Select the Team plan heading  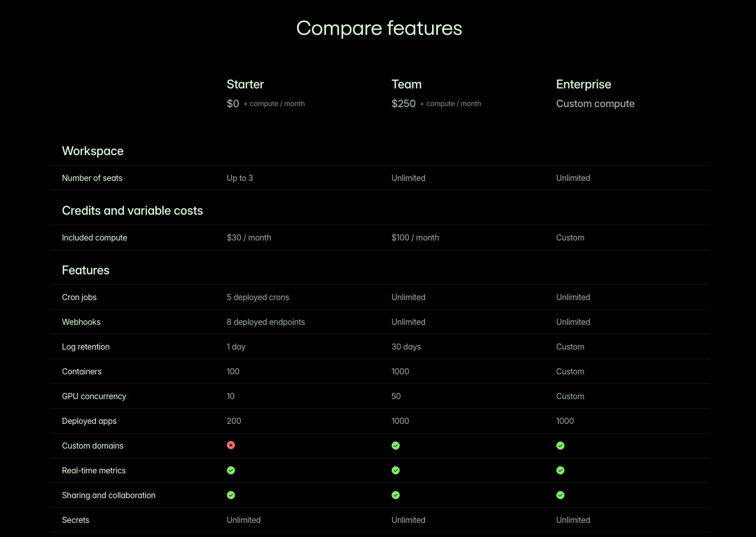[x=406, y=84]
